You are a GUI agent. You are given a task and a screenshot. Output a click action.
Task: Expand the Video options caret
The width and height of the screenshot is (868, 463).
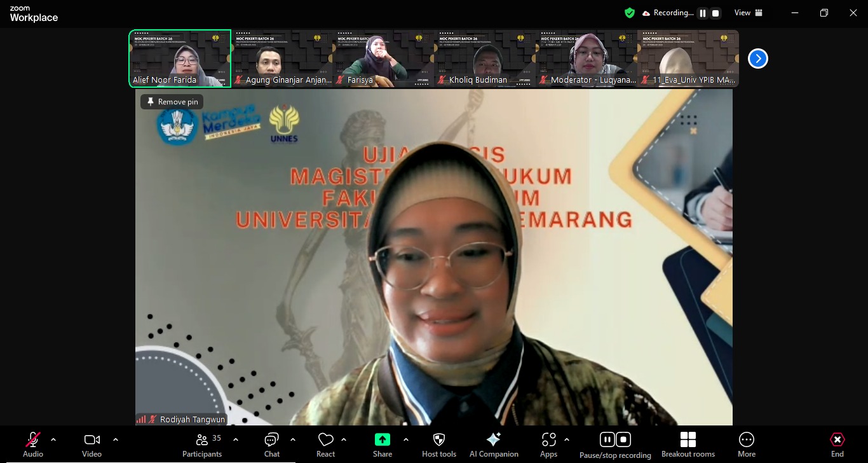coord(116,439)
